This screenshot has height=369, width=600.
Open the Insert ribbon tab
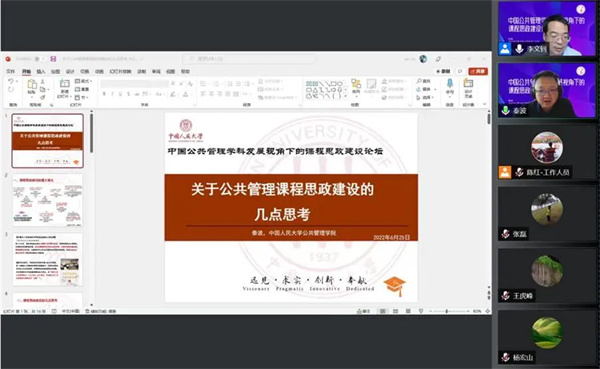pos(41,72)
